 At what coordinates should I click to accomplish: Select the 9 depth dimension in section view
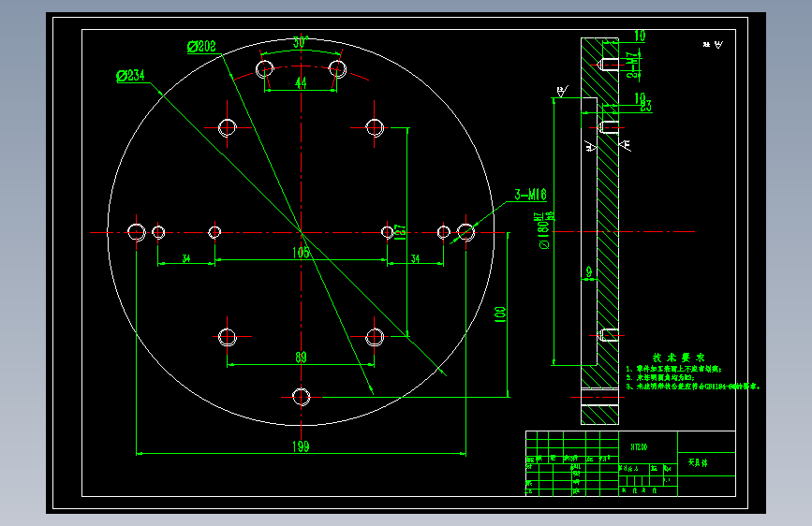pos(589,272)
